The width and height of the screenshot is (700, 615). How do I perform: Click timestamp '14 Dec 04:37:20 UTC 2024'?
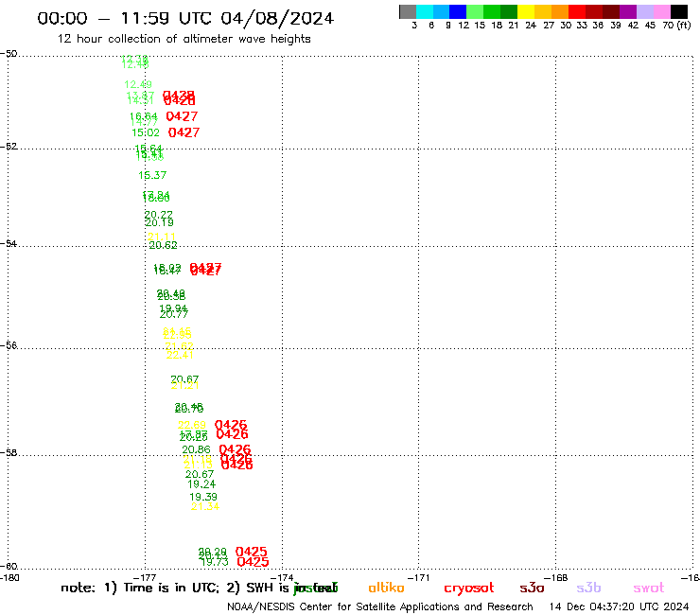click(x=619, y=606)
